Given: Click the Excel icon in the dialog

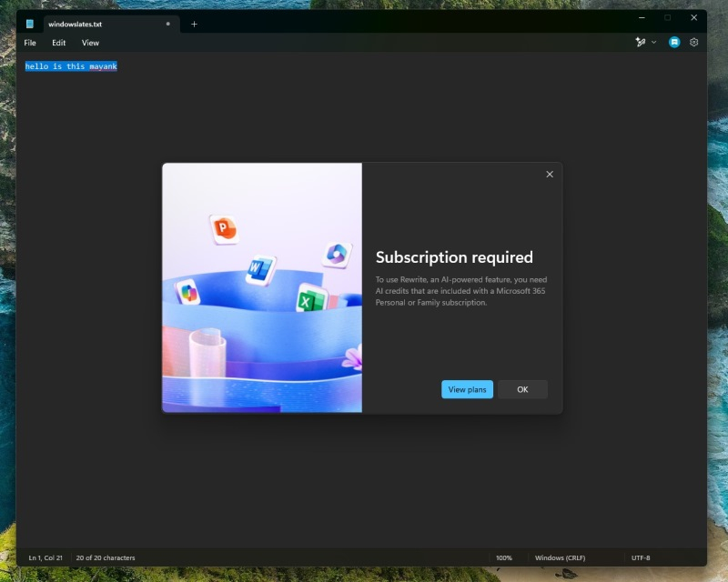Looking at the screenshot, I should [310, 299].
